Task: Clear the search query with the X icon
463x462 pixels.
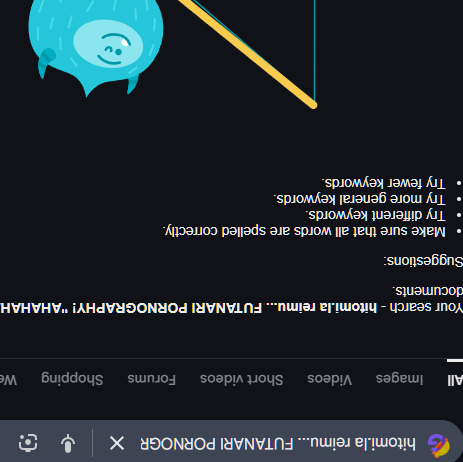Action: (x=117, y=444)
